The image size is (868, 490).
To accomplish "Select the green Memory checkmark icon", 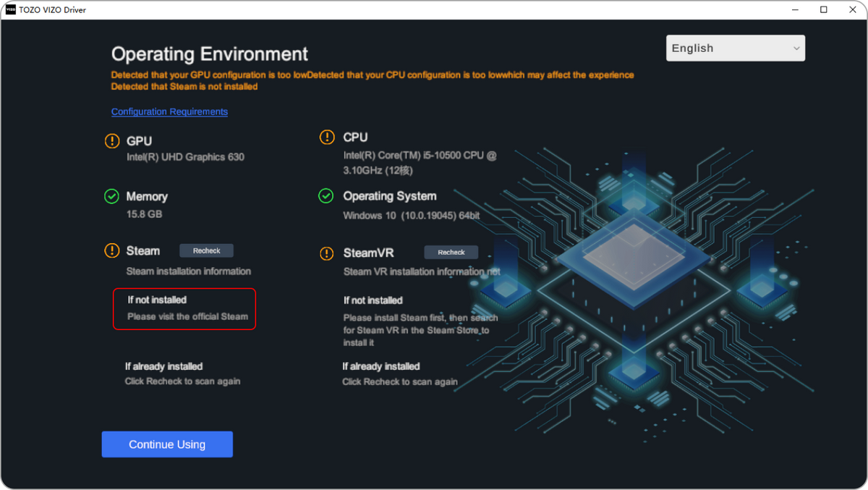I will (112, 196).
